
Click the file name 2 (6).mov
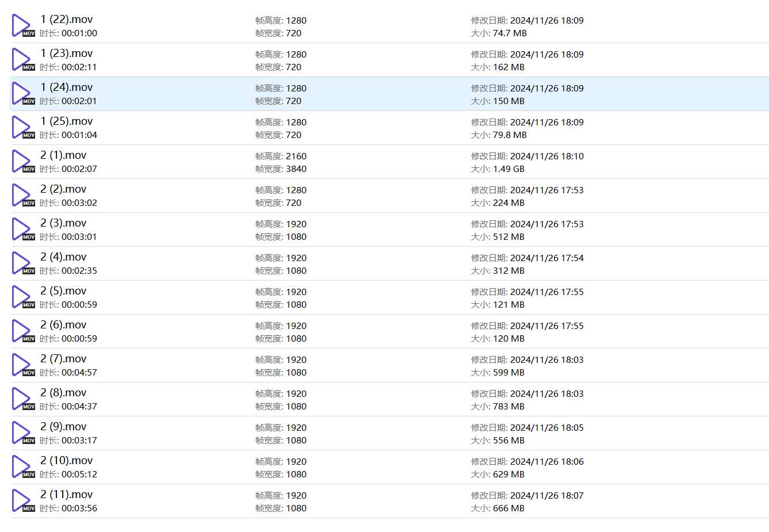coord(63,325)
